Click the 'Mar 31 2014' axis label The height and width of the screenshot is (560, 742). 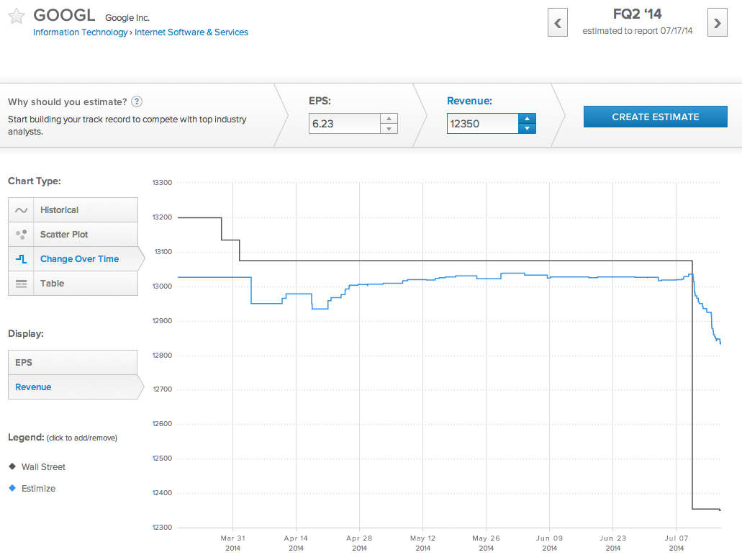pyautogui.click(x=233, y=543)
